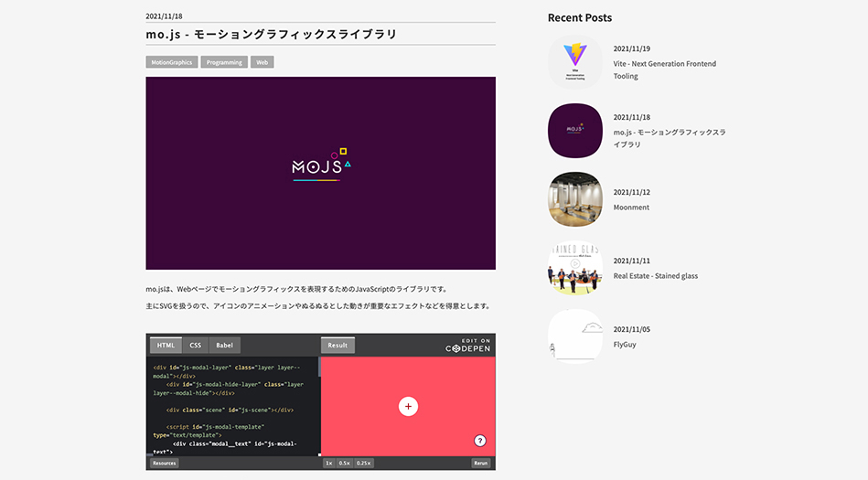Open Vite post thumbnail
Screen dimensions: 868x480
575,62
